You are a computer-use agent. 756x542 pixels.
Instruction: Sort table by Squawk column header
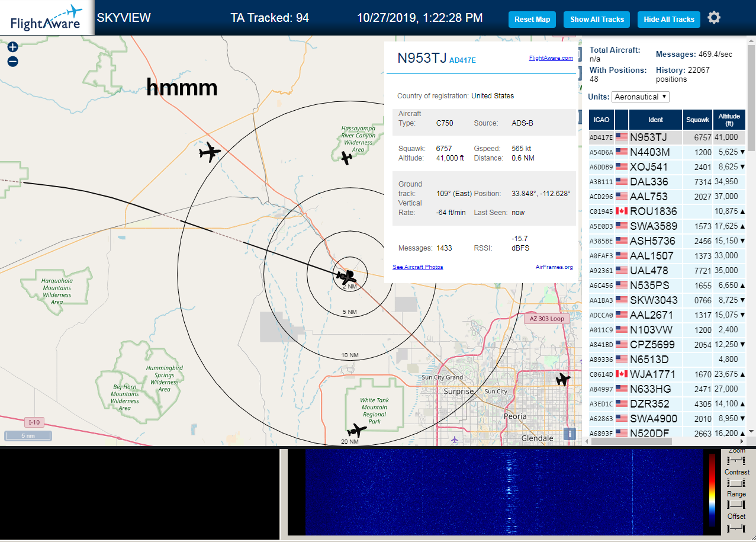click(697, 120)
